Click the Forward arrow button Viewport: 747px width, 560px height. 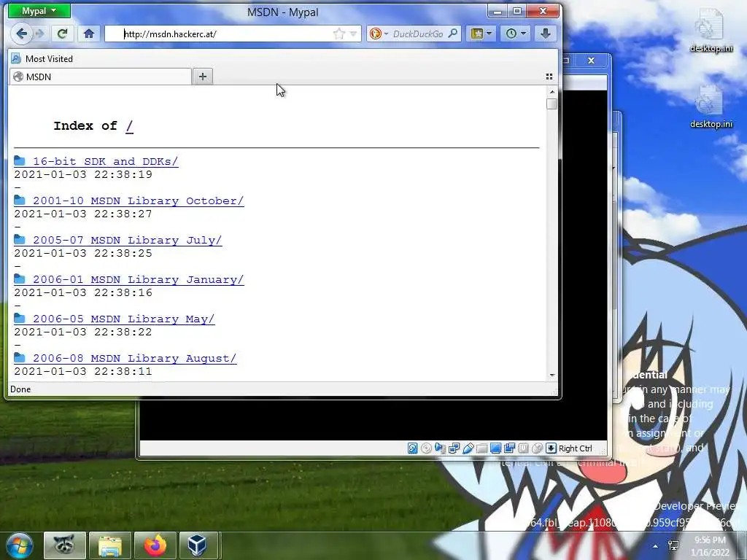tap(39, 34)
